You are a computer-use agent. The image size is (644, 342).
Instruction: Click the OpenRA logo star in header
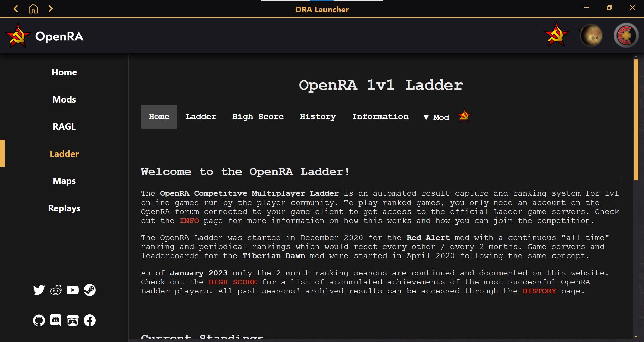tap(17, 36)
